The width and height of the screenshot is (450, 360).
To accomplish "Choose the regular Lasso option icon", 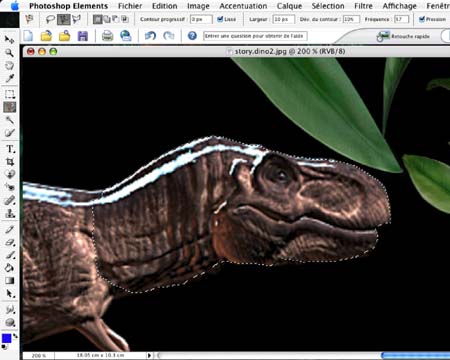I will pyautogui.click(x=50, y=19).
